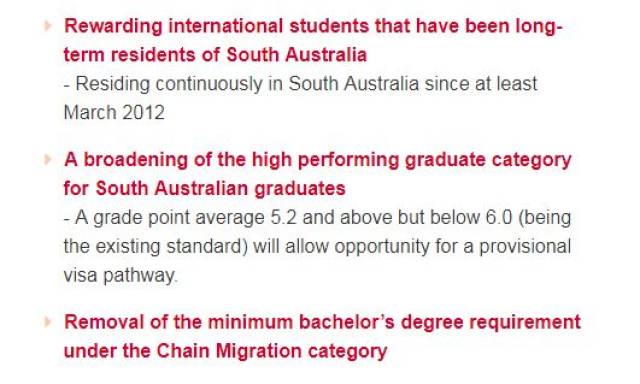Click the arrow bullet beside 'Rewarding international students'
Viewport: 640px width, 384px height.
(x=48, y=26)
